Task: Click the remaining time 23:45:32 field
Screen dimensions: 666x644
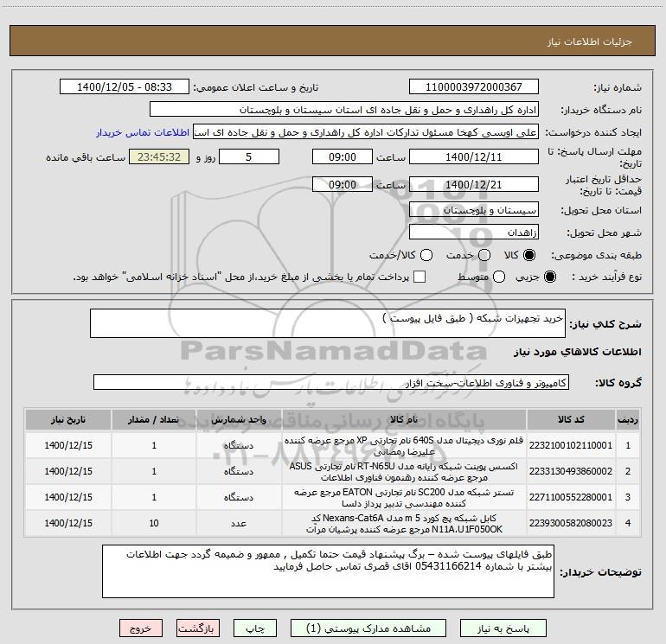Action: (159, 157)
